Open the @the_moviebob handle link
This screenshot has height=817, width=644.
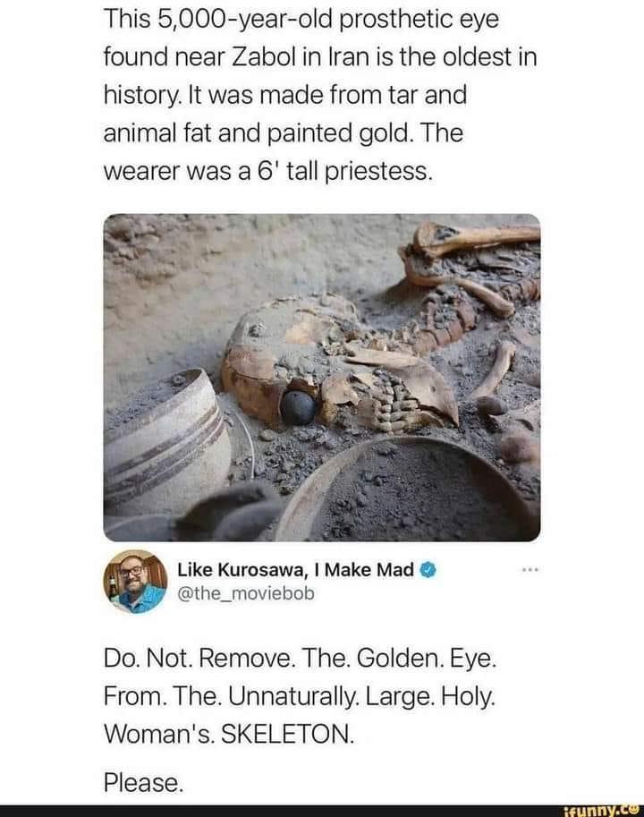pyautogui.click(x=246, y=592)
